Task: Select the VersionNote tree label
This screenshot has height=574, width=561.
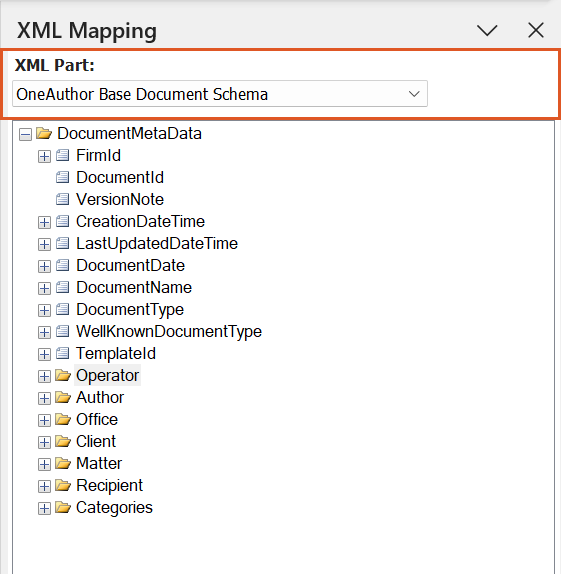Action: coord(120,199)
